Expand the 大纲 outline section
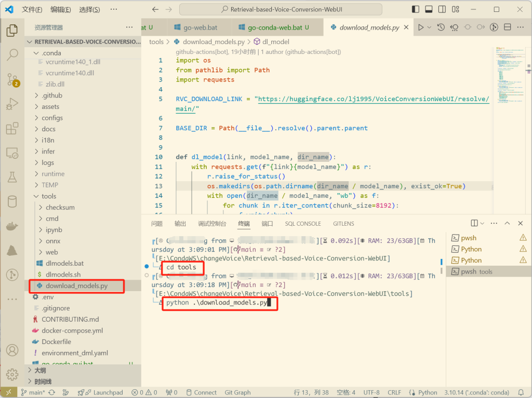The width and height of the screenshot is (532, 398). pyautogui.click(x=40, y=370)
